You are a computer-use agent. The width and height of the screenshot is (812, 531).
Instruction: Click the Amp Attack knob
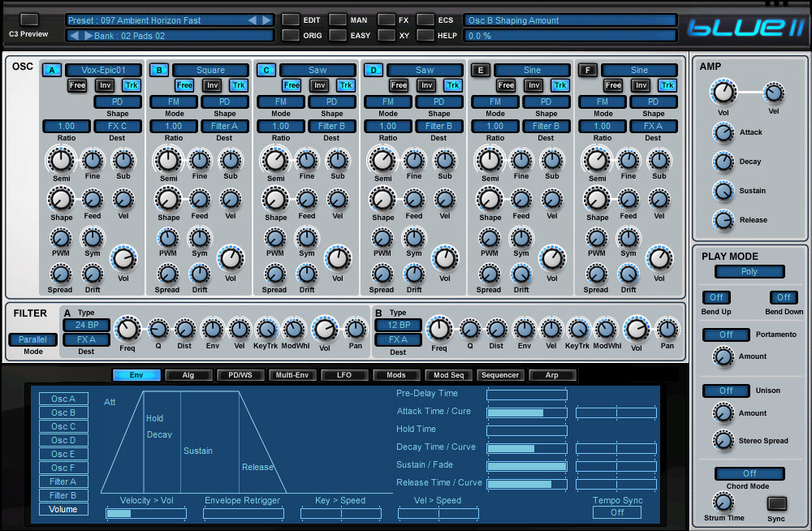point(723,132)
